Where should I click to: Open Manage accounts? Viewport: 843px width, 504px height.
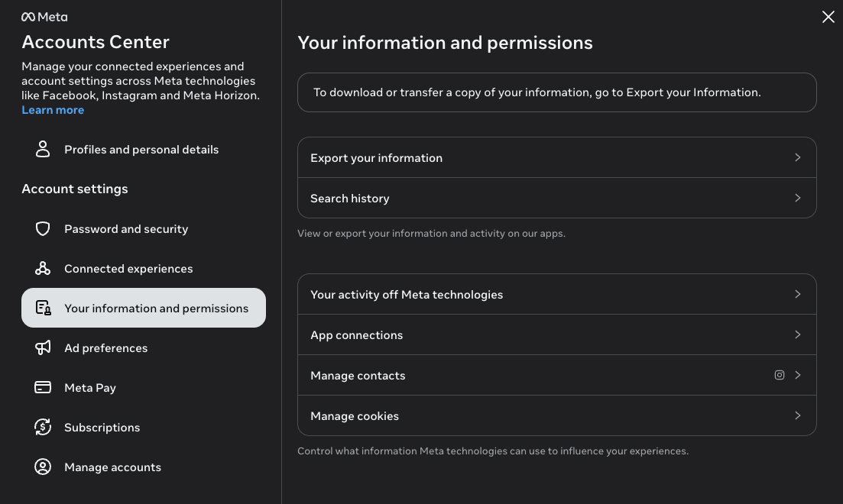(x=144, y=467)
